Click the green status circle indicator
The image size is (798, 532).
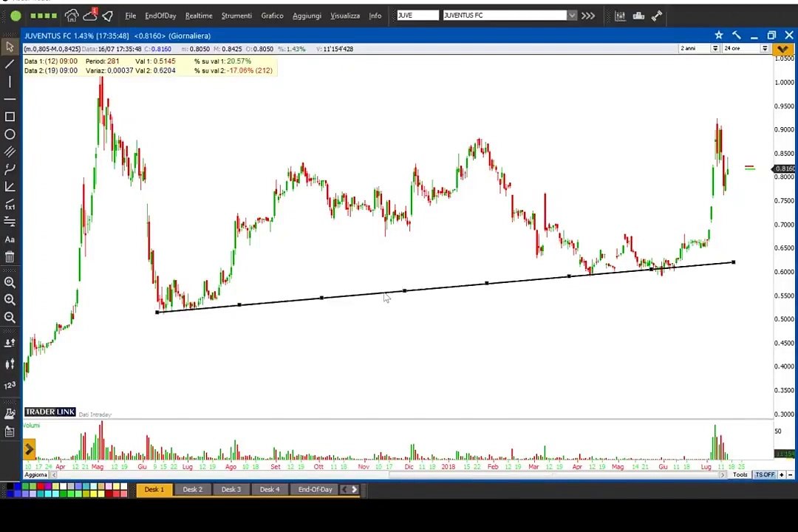coord(16,16)
